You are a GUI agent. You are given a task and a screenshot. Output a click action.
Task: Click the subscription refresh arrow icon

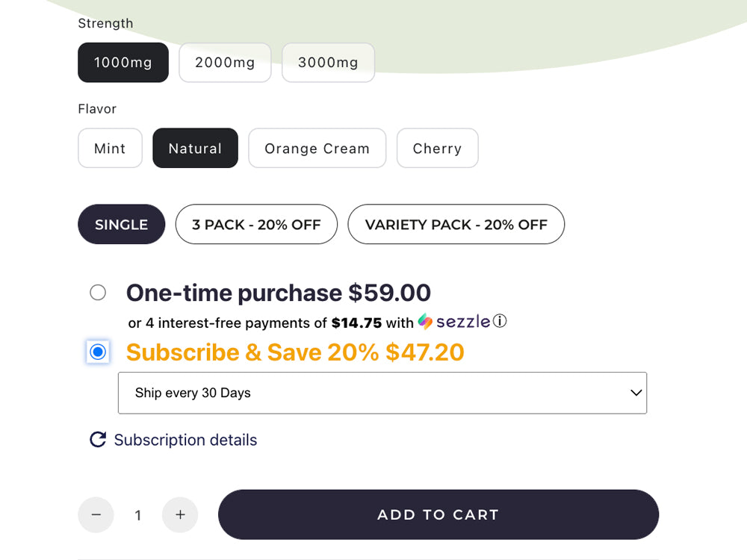[98, 440]
